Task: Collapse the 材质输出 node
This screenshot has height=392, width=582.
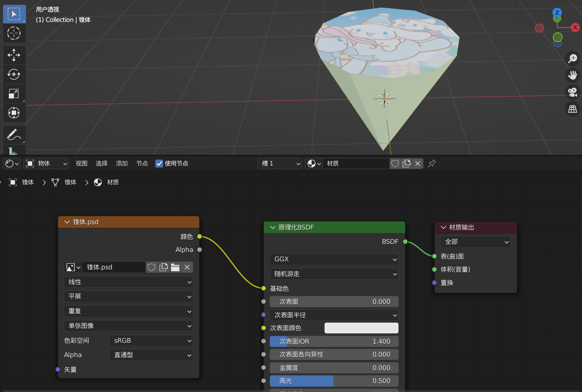Action: click(444, 227)
